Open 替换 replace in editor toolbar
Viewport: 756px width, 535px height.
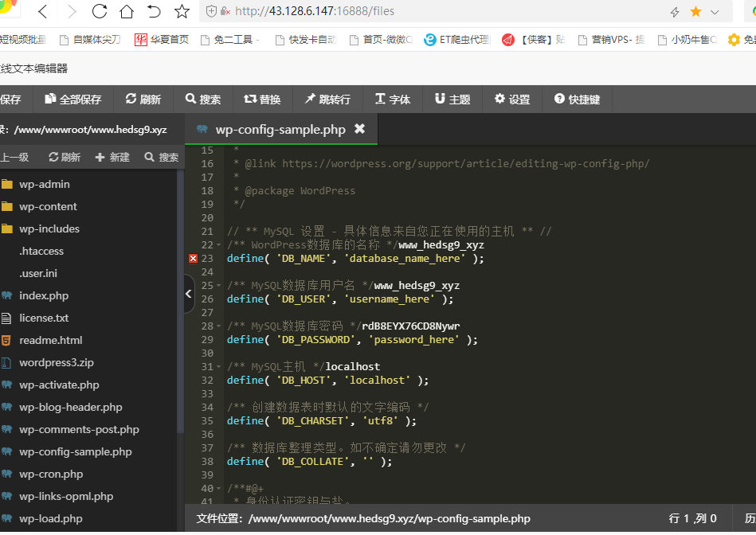[262, 100]
